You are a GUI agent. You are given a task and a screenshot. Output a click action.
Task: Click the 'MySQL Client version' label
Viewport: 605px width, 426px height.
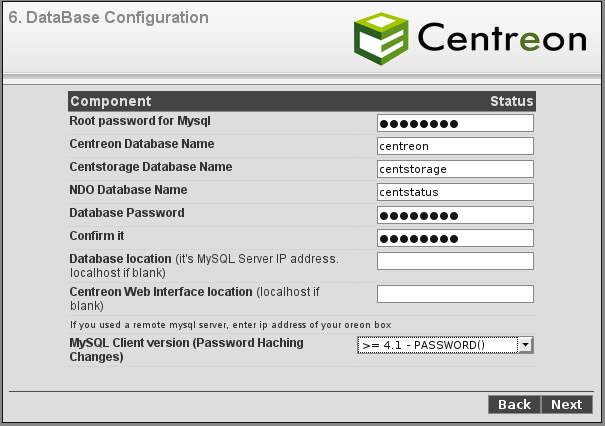(186, 350)
